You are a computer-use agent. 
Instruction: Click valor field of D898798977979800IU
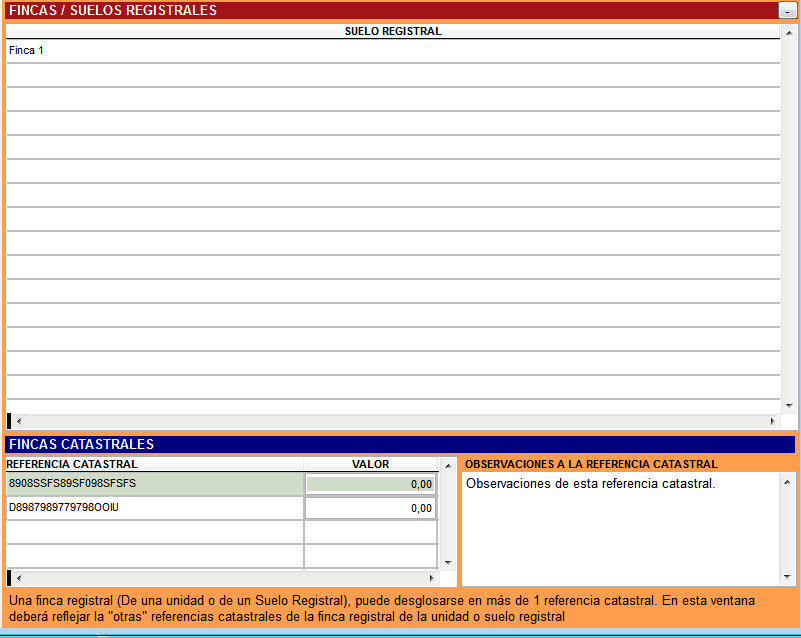[x=371, y=508]
